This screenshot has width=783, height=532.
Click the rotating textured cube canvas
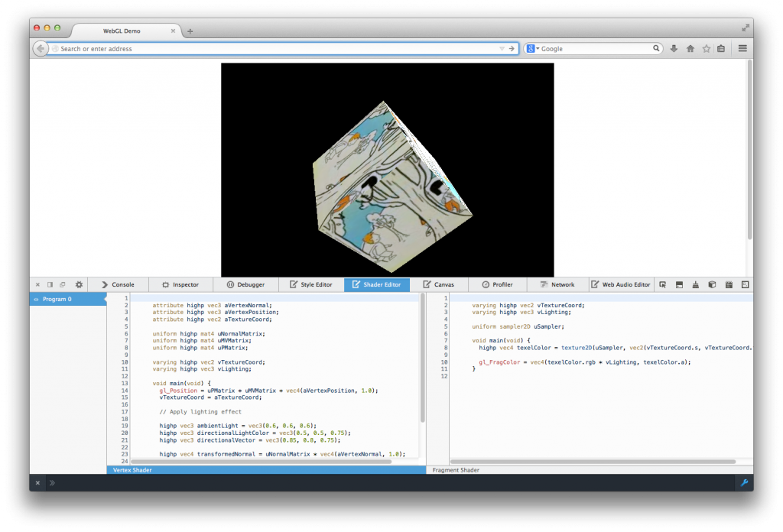[x=388, y=170]
